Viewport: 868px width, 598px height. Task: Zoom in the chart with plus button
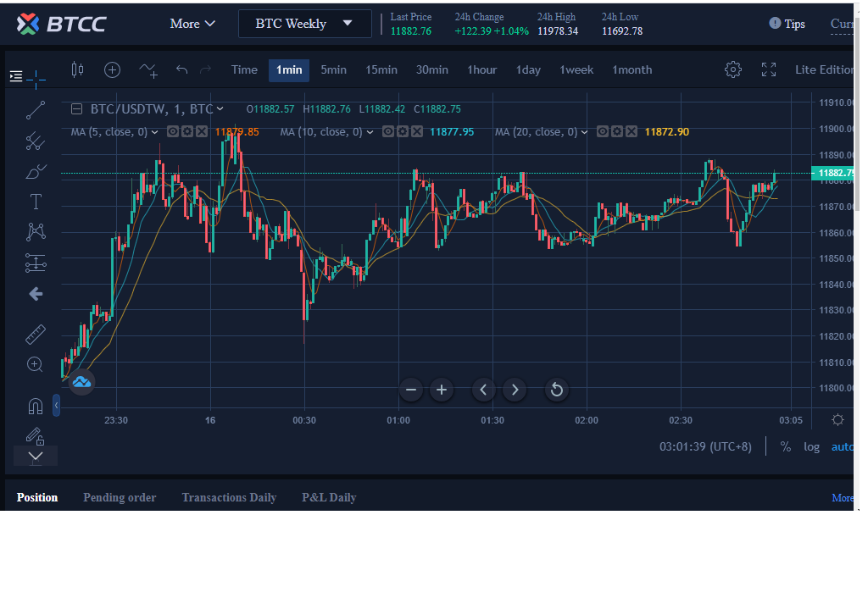point(441,390)
